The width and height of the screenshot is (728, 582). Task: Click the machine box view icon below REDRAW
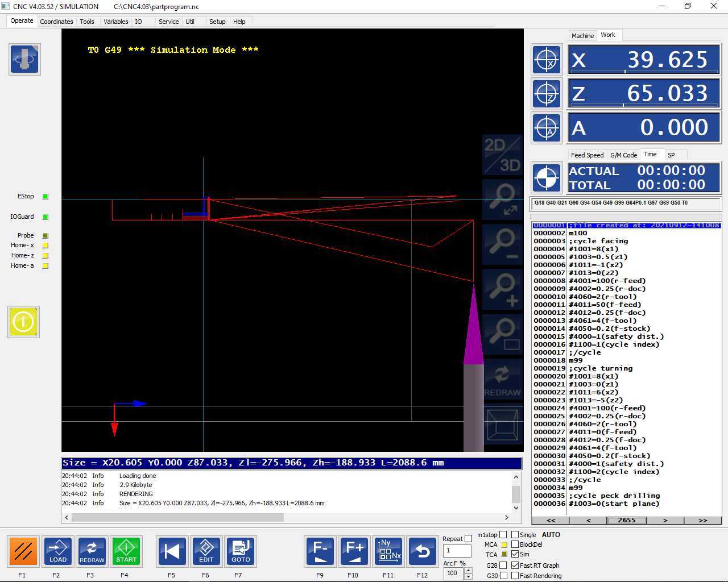point(503,424)
